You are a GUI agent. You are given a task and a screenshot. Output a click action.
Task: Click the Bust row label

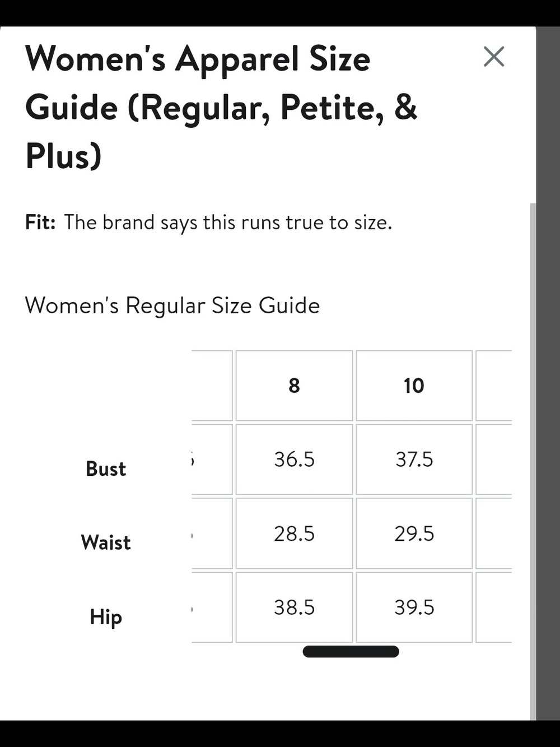(x=106, y=468)
